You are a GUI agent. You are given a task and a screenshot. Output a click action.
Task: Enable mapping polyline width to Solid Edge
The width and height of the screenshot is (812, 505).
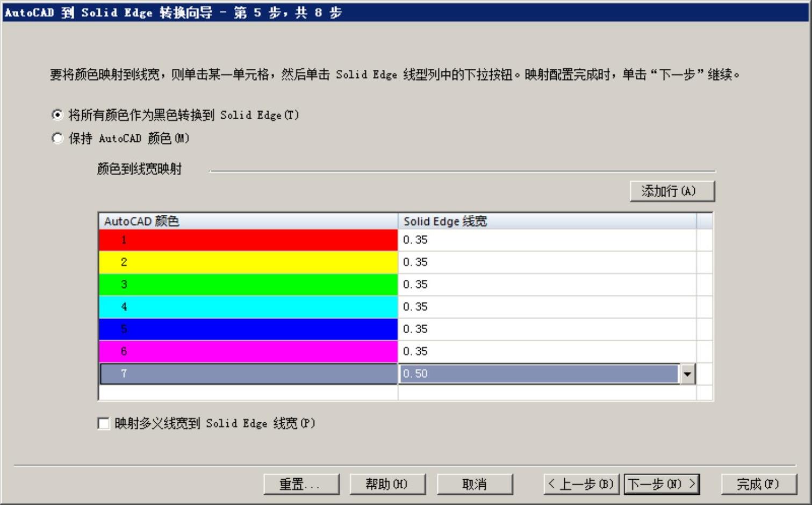[x=104, y=423]
